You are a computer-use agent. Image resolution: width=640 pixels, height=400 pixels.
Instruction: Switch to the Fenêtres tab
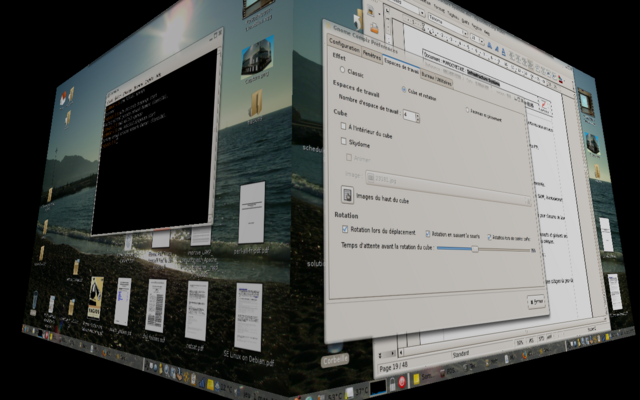(x=371, y=56)
